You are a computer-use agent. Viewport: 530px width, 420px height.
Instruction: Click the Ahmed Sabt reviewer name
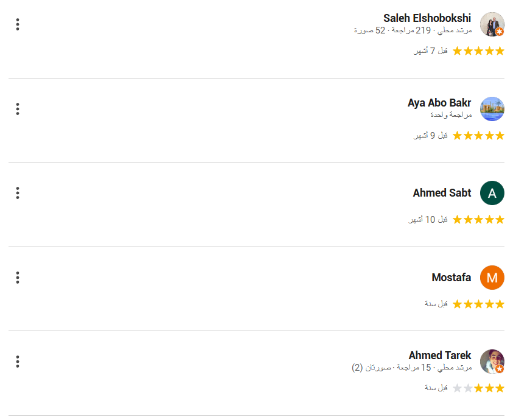pyautogui.click(x=442, y=193)
